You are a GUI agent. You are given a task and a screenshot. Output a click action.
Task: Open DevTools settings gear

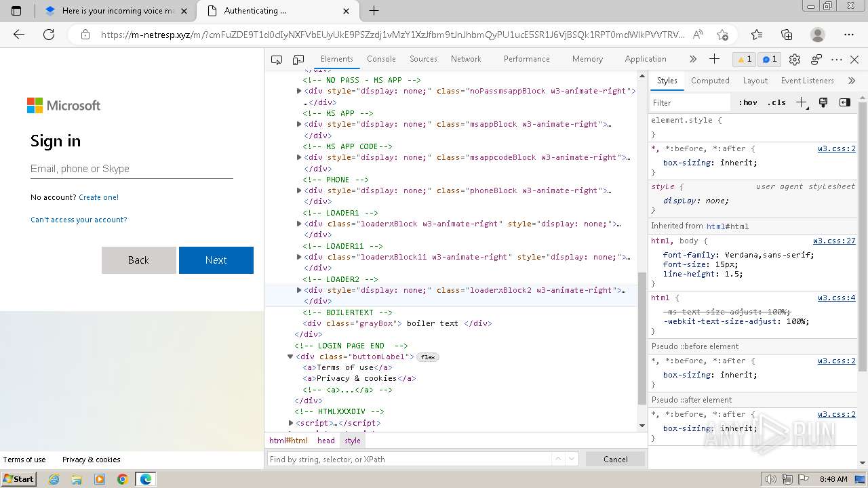(x=795, y=60)
